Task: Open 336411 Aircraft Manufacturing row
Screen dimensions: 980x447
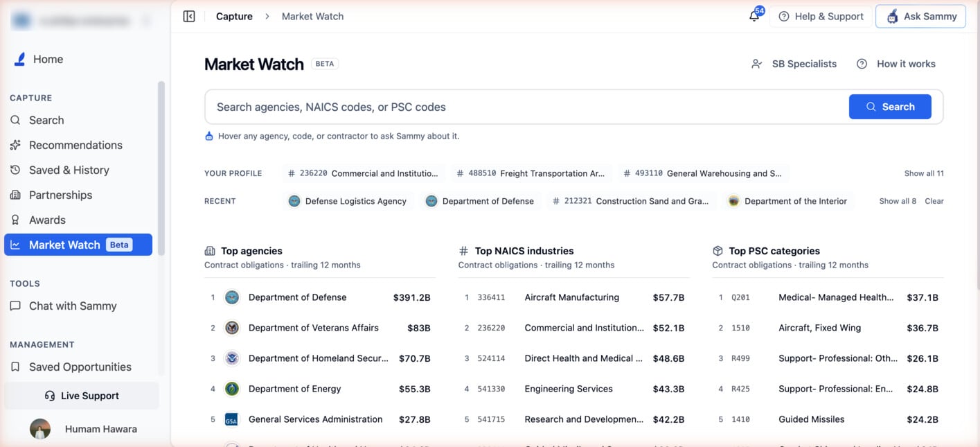Action: point(573,297)
